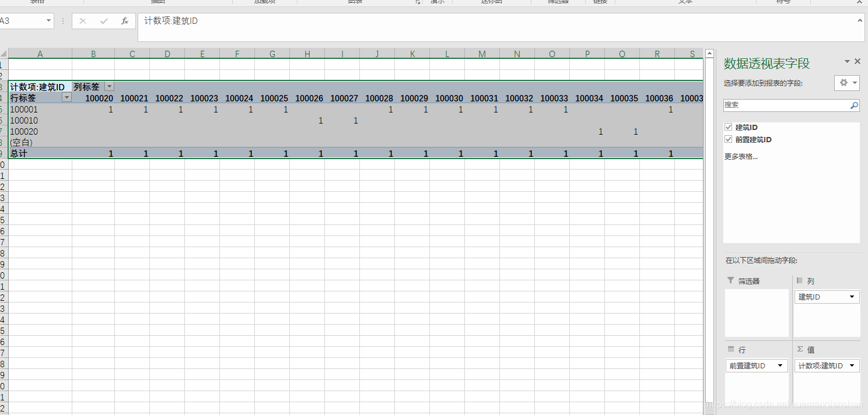Viewport: 868px width, 415px height.
Task: Click the formula bar confirm checkmark icon
Action: 104,21
